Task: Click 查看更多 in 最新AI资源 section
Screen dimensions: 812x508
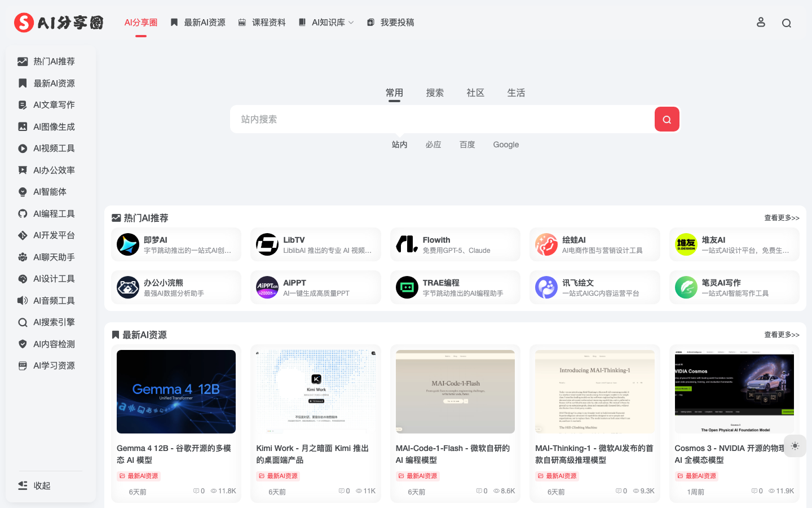Action: tap(782, 335)
